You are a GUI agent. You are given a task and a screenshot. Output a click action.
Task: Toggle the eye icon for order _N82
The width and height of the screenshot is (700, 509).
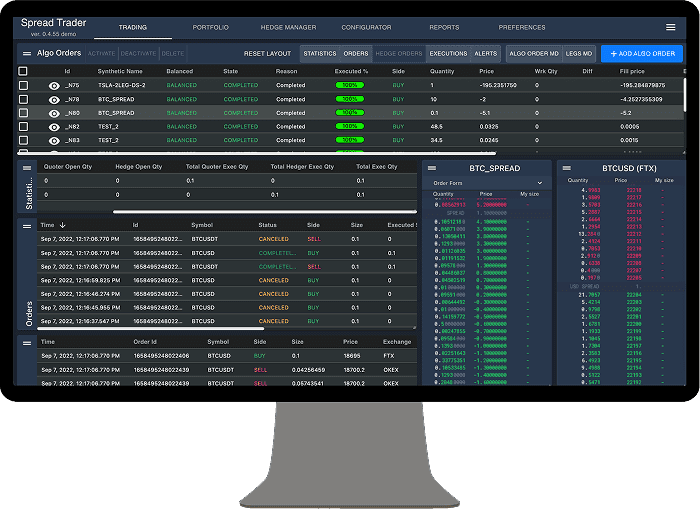(54, 127)
